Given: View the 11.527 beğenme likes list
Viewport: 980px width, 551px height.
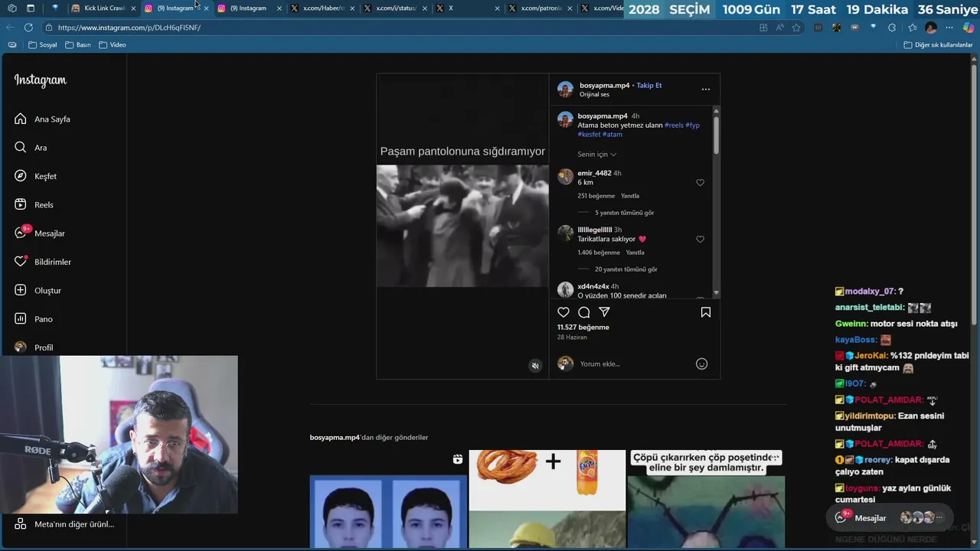Looking at the screenshot, I should point(583,328).
